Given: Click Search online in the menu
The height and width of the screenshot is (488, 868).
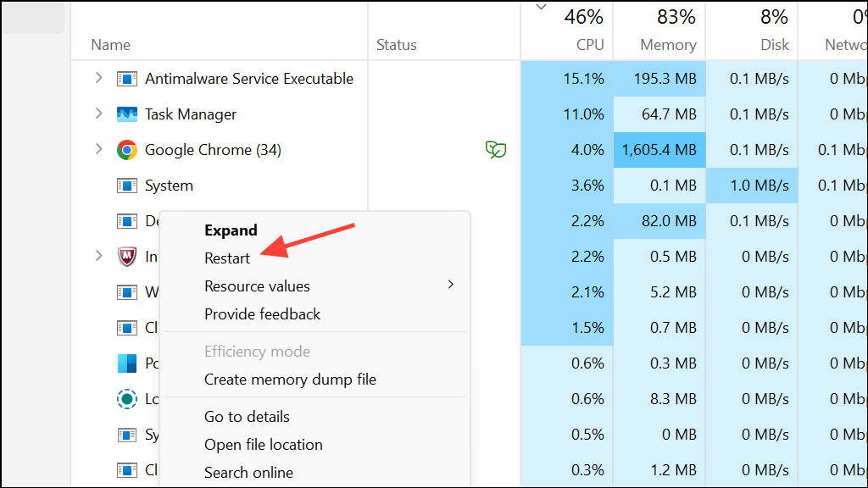Looking at the screenshot, I should (x=248, y=472).
